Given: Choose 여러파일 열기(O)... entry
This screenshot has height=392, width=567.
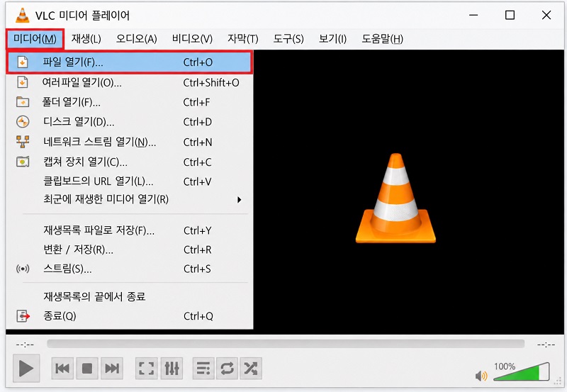Looking at the screenshot, I should click(129, 83).
